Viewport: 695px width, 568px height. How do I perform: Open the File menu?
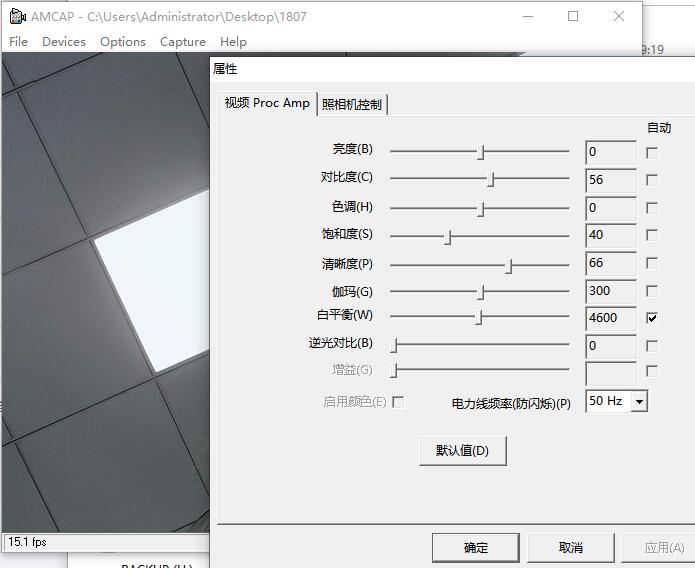coord(18,41)
